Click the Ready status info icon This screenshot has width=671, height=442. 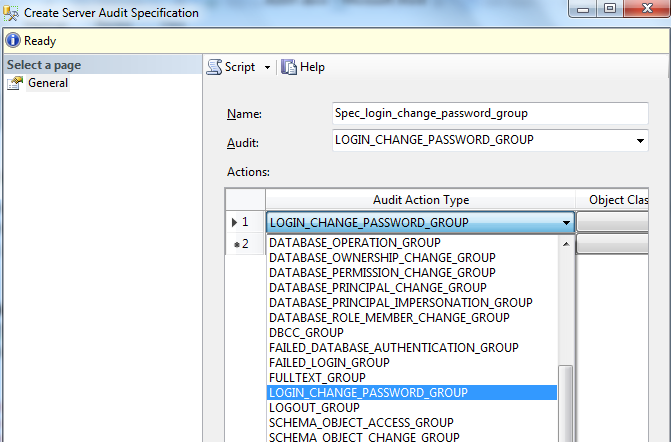pos(13,41)
